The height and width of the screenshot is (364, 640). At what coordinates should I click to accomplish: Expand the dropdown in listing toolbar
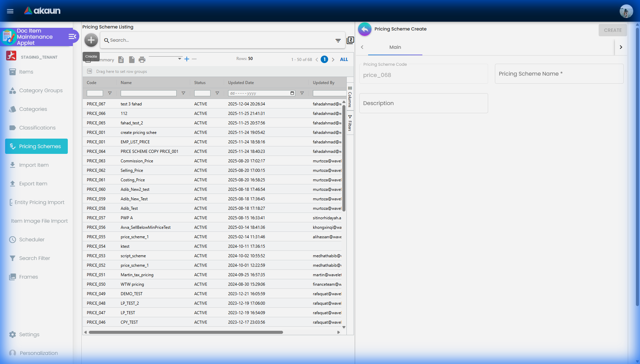(x=179, y=59)
